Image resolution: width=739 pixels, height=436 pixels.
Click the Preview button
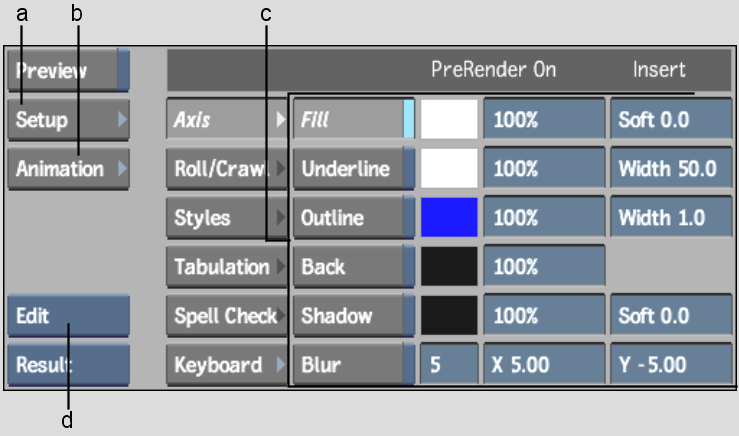68,70
